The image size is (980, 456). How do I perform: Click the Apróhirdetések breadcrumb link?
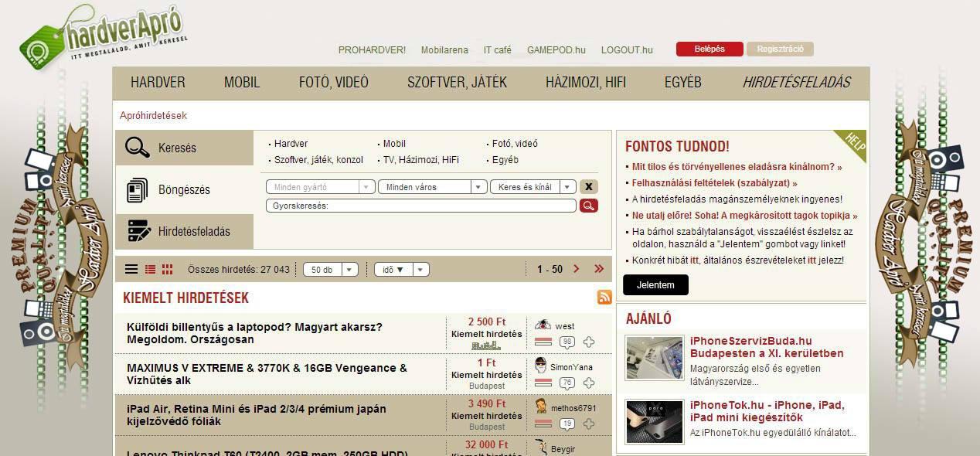pos(153,115)
